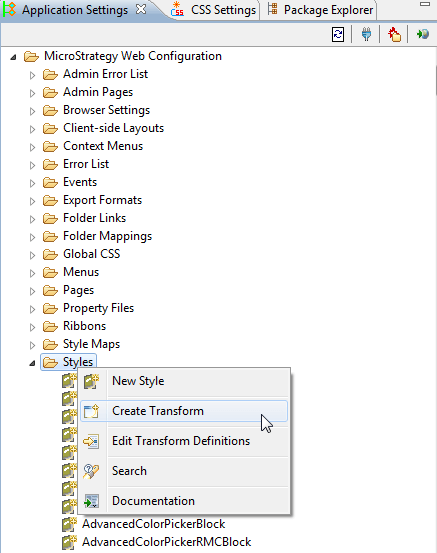Click the Edit Transform Definitions icon

coord(91,441)
